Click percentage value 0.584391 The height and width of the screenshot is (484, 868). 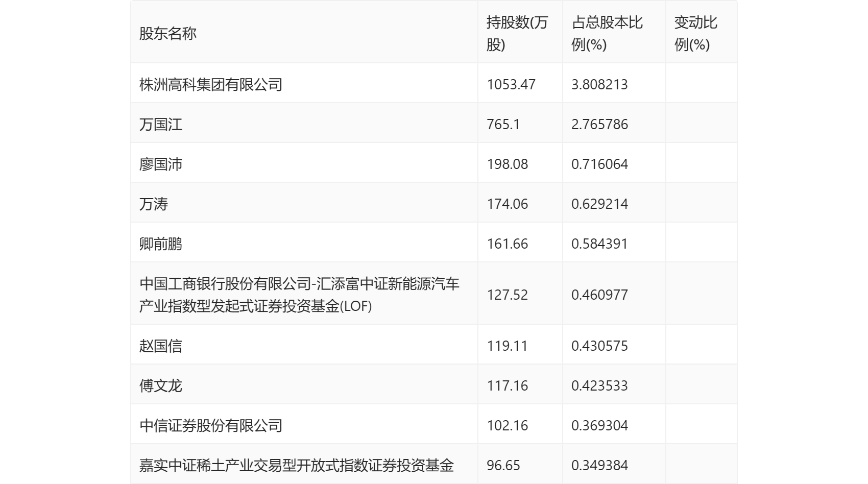point(599,244)
